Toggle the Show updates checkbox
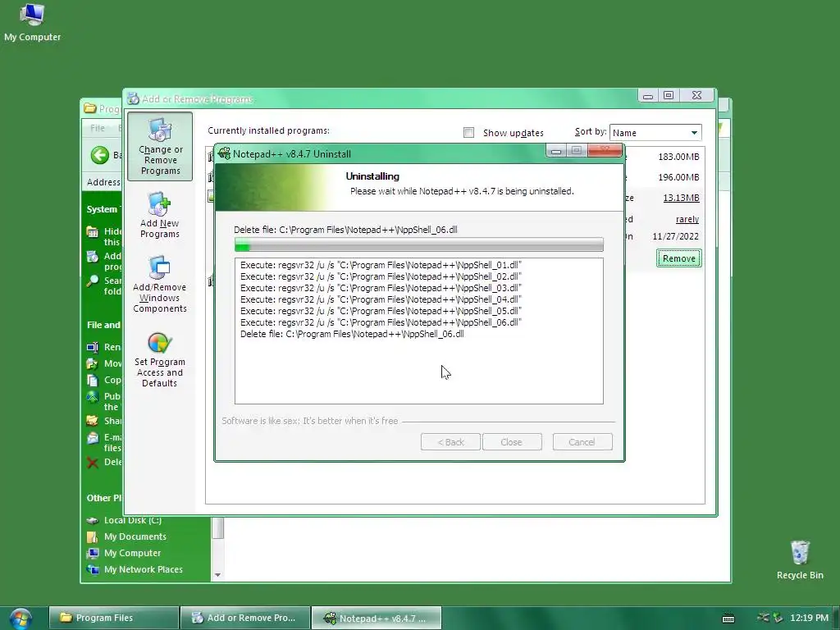The height and width of the screenshot is (630, 840). click(468, 132)
